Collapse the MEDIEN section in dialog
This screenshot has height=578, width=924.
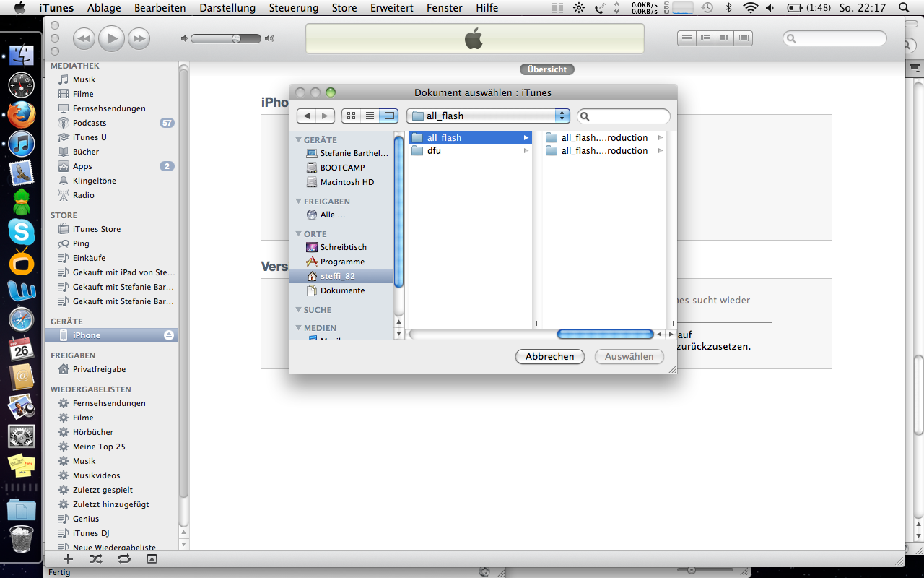(x=299, y=328)
